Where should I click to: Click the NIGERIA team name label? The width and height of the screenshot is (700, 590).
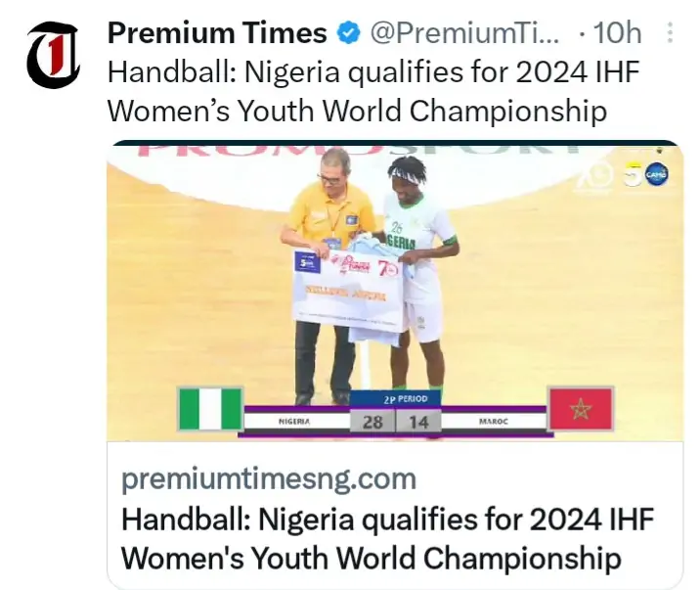[x=294, y=422]
